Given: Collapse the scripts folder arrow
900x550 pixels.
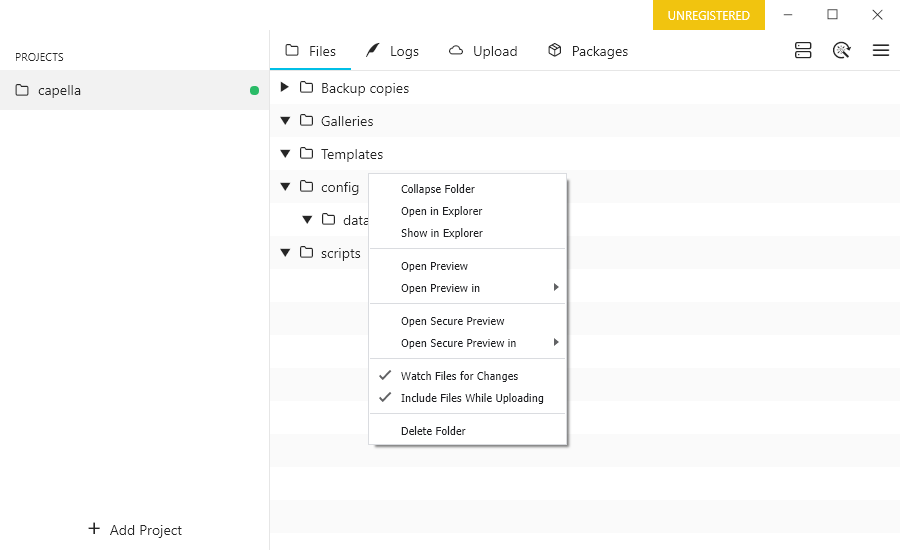Looking at the screenshot, I should [x=285, y=253].
